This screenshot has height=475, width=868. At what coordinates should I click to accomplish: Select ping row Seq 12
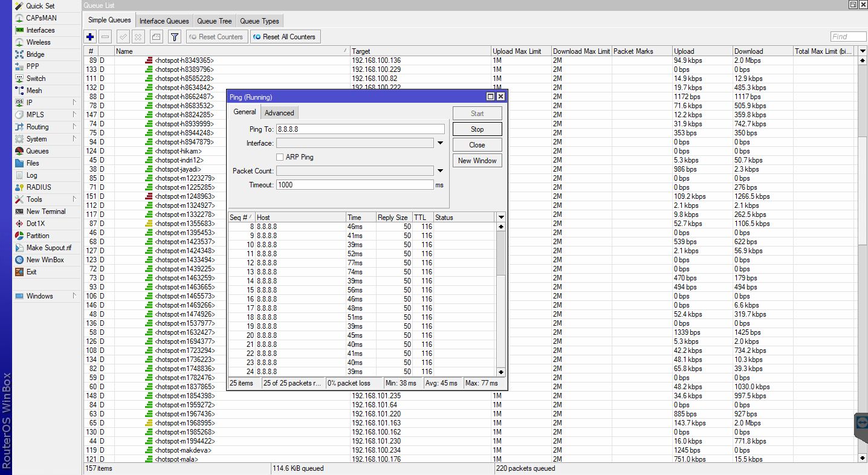coord(362,263)
